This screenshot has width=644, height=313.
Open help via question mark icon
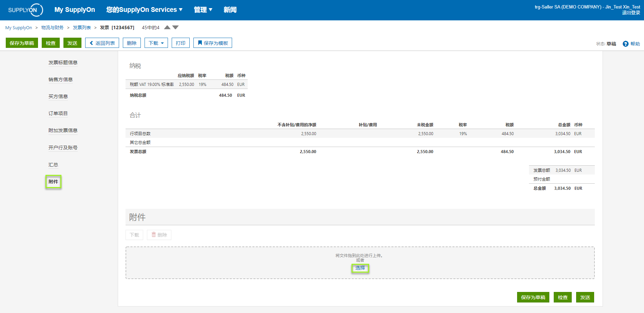click(626, 44)
